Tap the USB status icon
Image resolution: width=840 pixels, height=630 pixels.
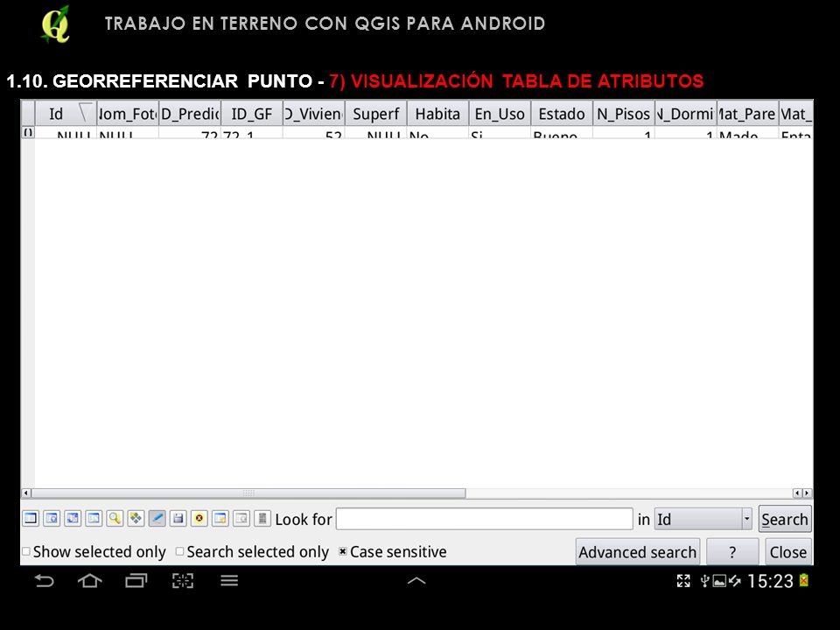[x=705, y=581]
